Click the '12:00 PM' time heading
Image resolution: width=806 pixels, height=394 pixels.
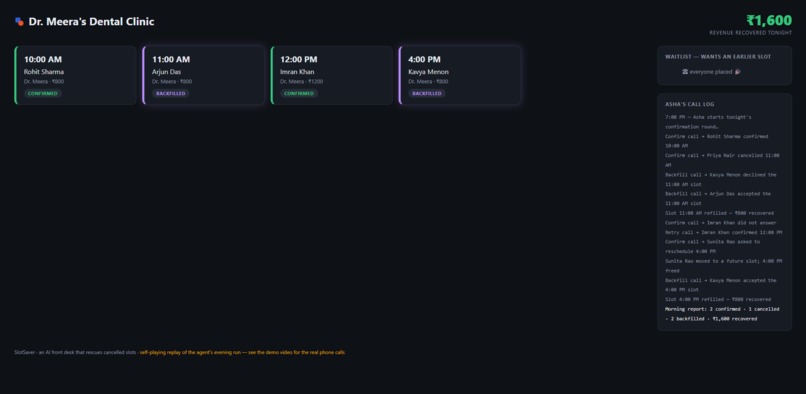pyautogui.click(x=299, y=60)
